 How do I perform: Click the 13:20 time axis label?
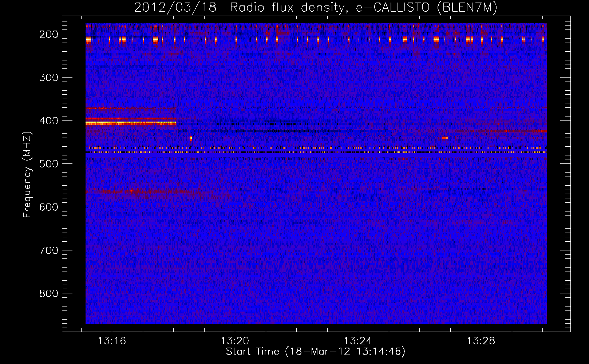click(235, 341)
